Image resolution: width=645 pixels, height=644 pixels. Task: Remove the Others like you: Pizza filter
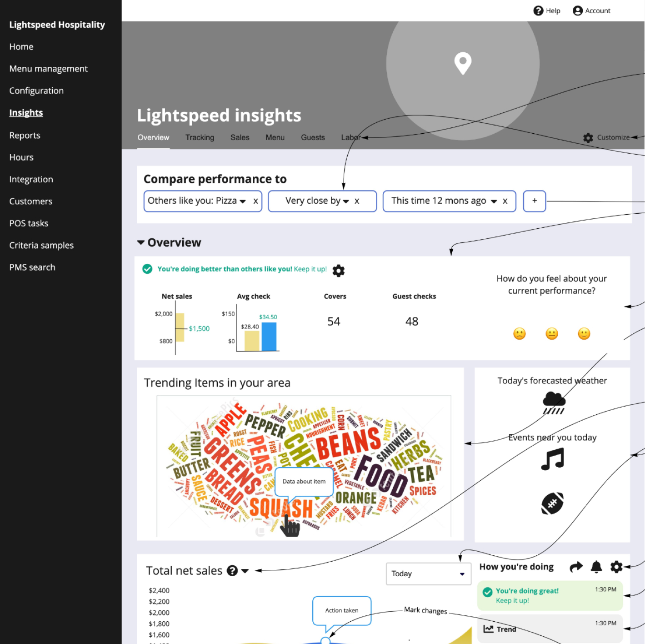point(255,201)
